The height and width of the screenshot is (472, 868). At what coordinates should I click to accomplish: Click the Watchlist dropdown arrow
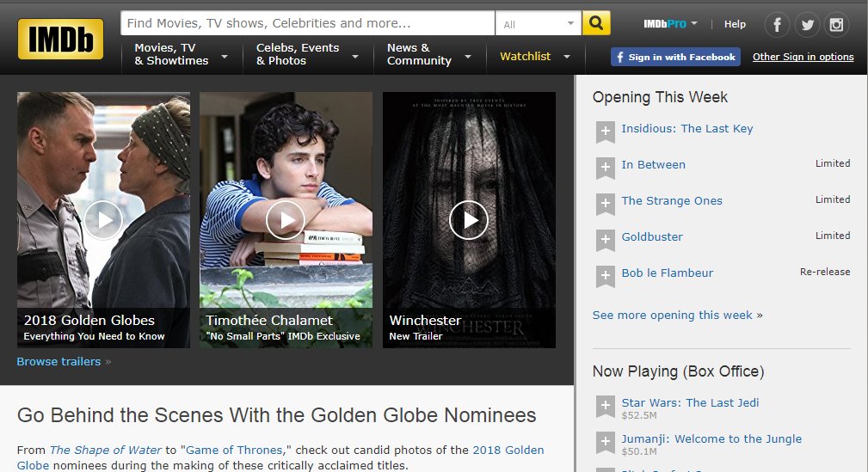567,57
